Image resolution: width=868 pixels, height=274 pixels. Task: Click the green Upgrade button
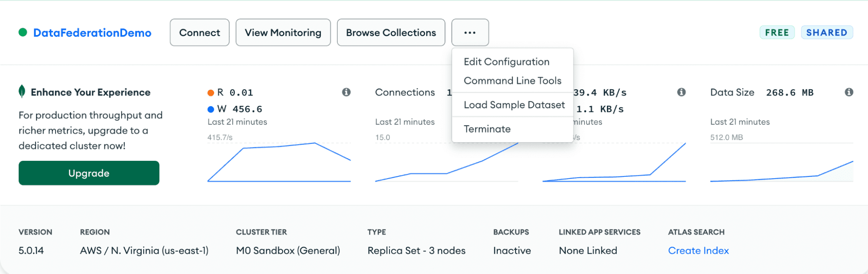click(x=89, y=173)
